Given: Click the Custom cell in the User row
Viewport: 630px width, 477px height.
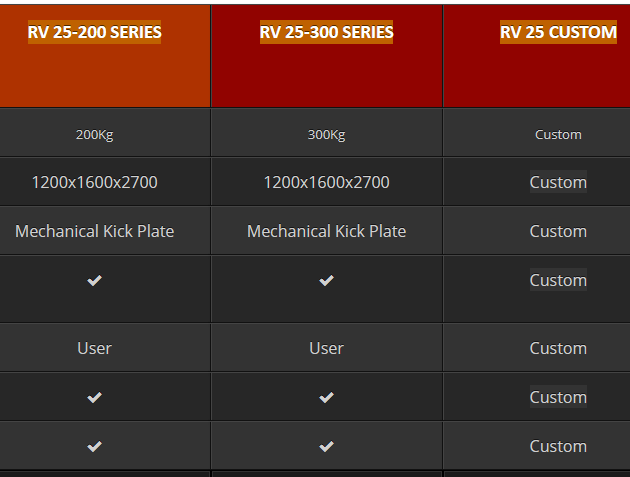Looking at the screenshot, I should (558, 348).
